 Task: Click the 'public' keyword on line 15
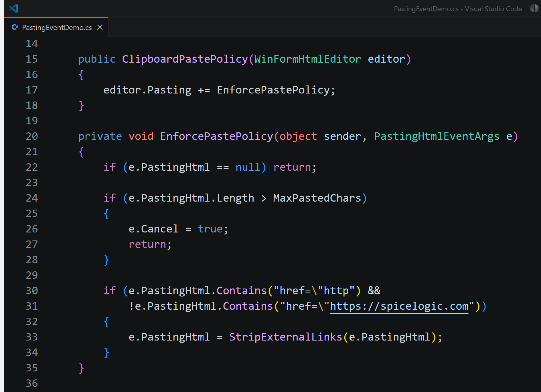(97, 59)
